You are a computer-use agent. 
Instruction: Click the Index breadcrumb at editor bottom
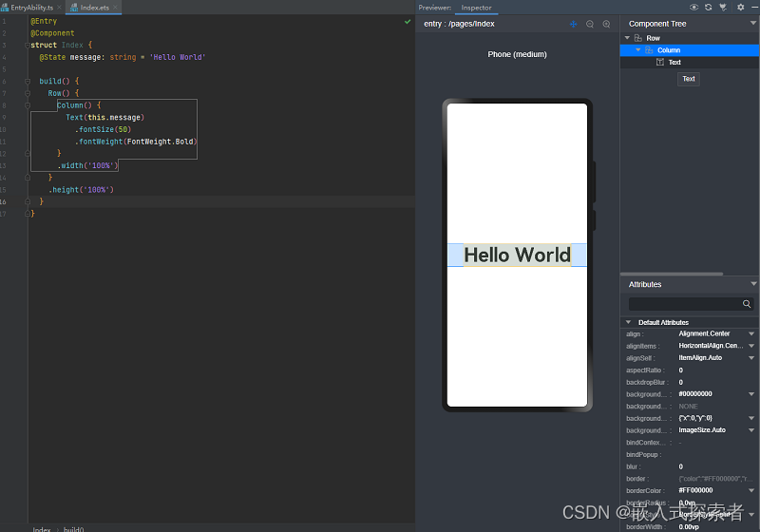click(x=42, y=529)
